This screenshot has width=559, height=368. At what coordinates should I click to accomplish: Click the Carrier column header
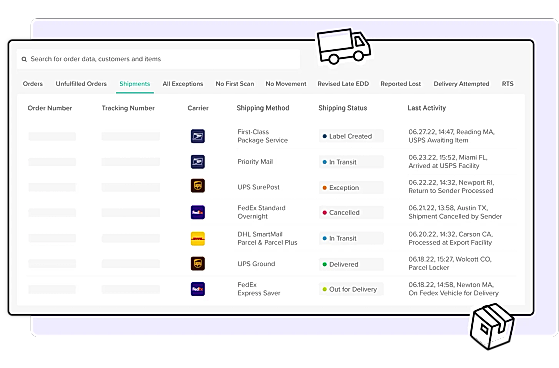coord(198,108)
